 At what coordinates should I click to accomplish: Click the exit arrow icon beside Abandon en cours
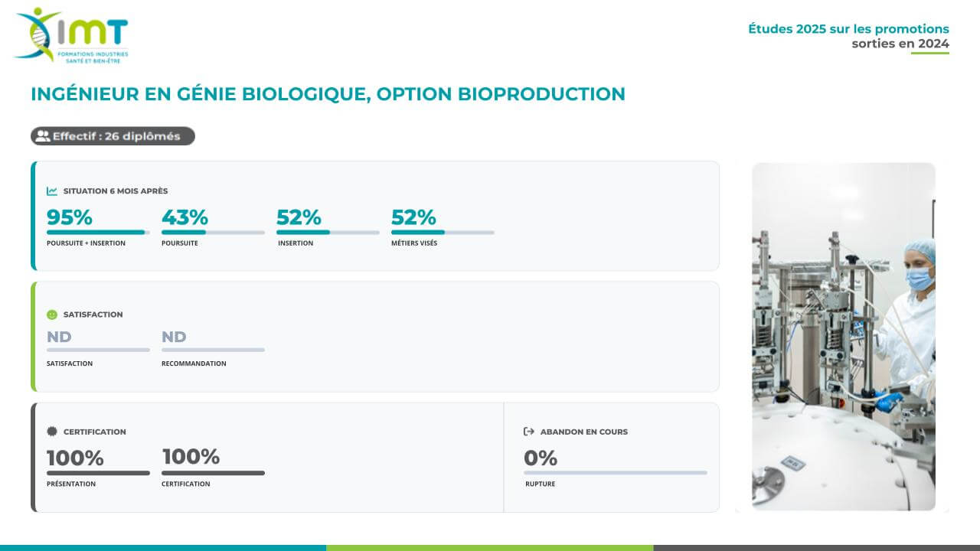(x=529, y=432)
